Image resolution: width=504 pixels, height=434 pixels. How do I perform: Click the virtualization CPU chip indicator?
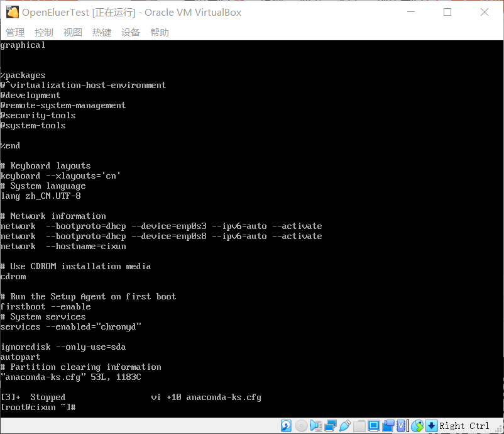click(402, 426)
